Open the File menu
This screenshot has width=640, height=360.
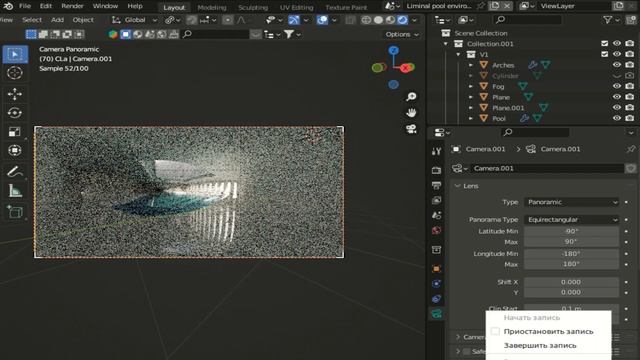[25, 6]
